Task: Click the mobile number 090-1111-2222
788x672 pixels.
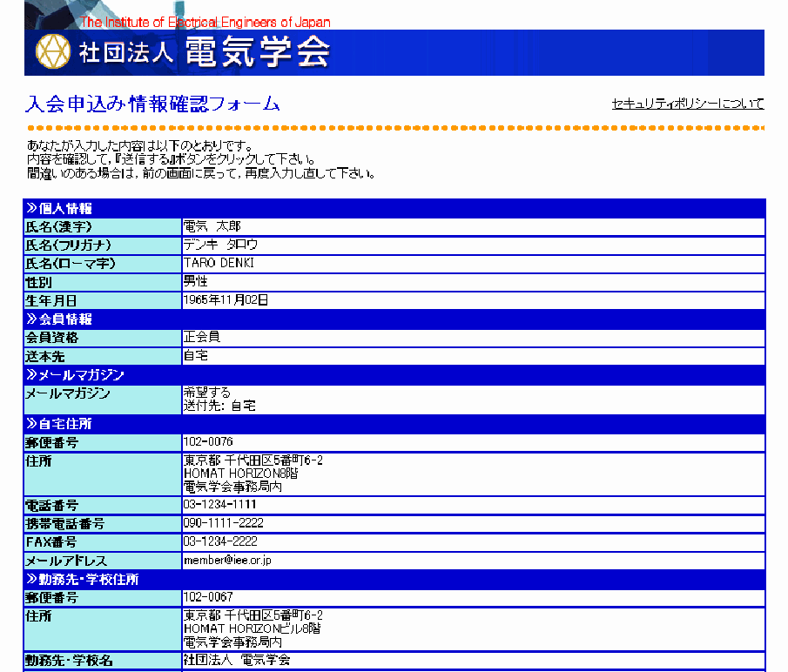Action: (223, 523)
